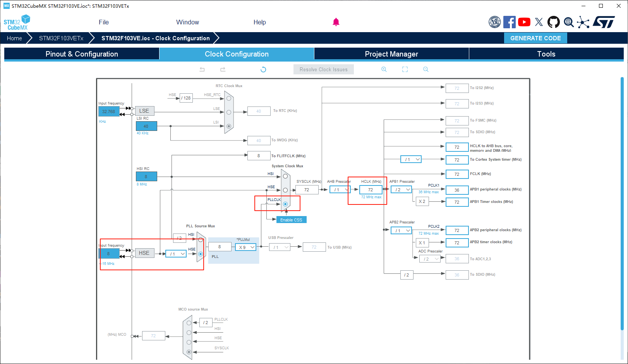
Task: Open the ADC Prescaler dropdown
Action: (430, 259)
